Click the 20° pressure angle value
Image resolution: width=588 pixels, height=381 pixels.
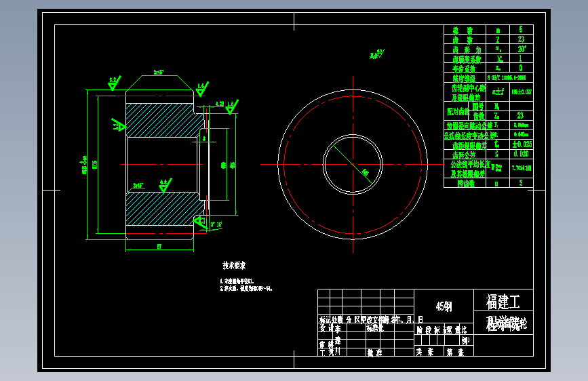[x=522, y=49]
